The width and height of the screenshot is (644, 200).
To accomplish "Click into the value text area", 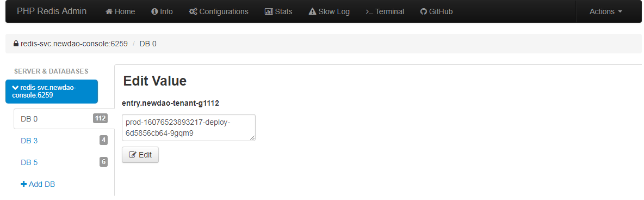I will [x=189, y=128].
